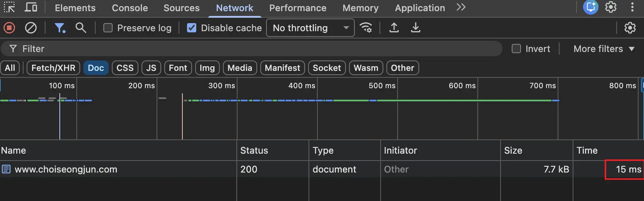Clear the network log

click(x=31, y=28)
